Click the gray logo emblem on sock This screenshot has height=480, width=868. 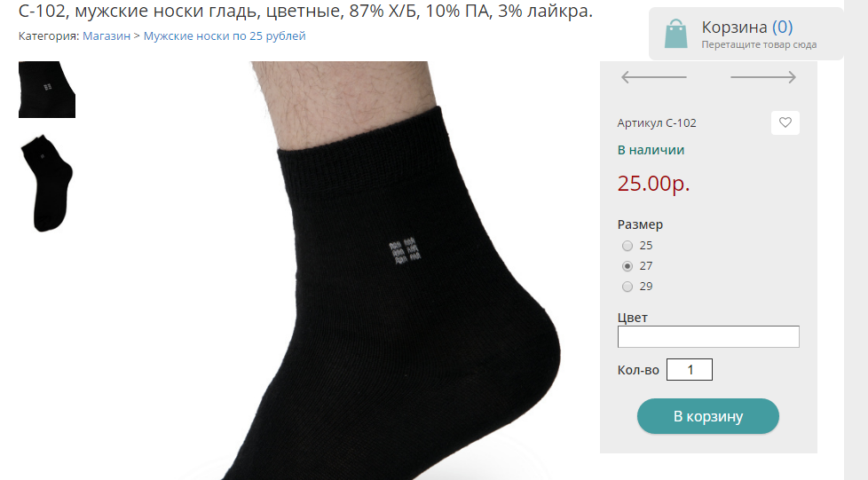pyautogui.click(x=405, y=251)
